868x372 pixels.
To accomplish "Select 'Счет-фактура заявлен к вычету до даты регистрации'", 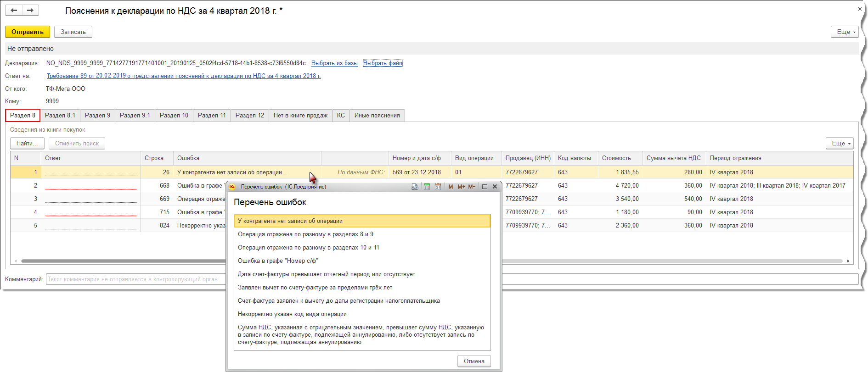I will tap(362, 300).
